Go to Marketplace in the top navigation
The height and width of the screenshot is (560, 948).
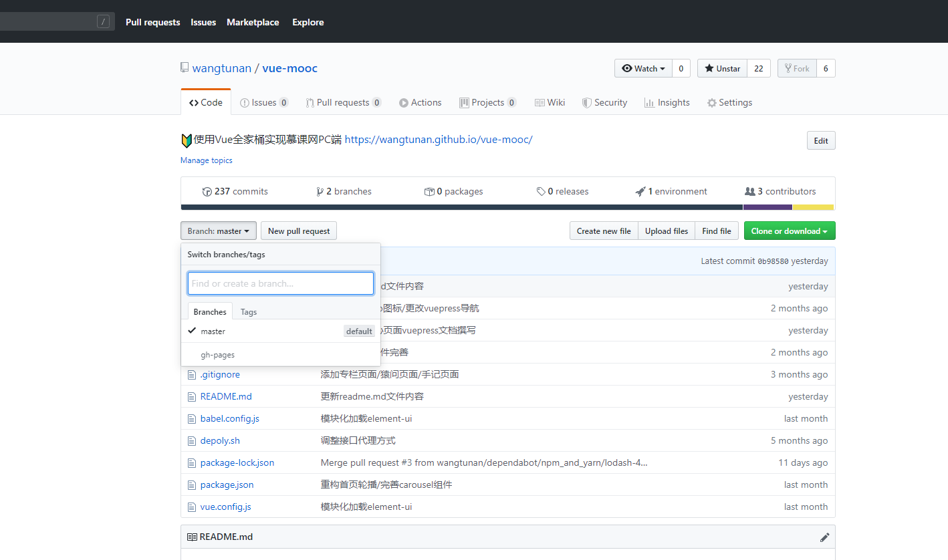tap(253, 22)
